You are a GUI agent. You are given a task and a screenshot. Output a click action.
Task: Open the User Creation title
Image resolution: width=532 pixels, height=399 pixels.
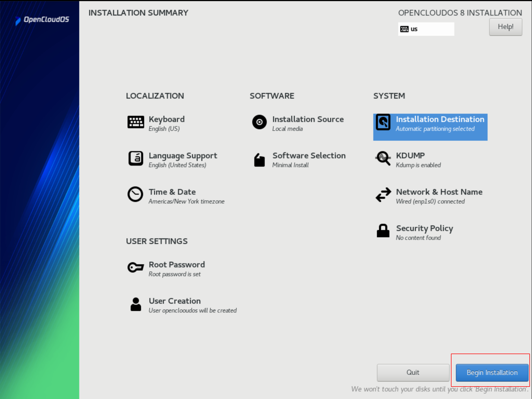coord(175,301)
